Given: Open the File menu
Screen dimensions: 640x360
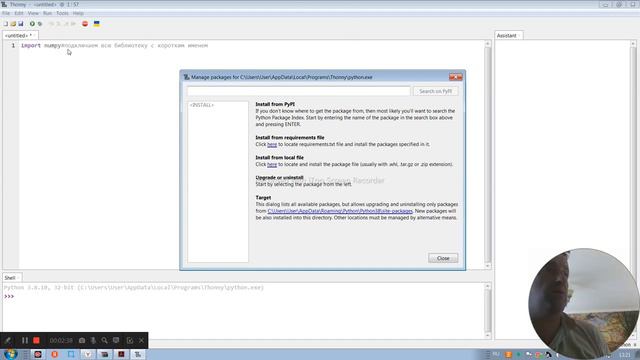Looking at the screenshot, I should point(6,13).
